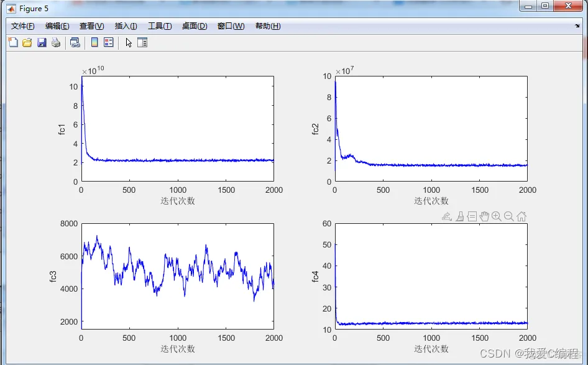This screenshot has height=365, width=588.
Task: Click the toolbar dock arrow at top right
Action: (x=577, y=26)
